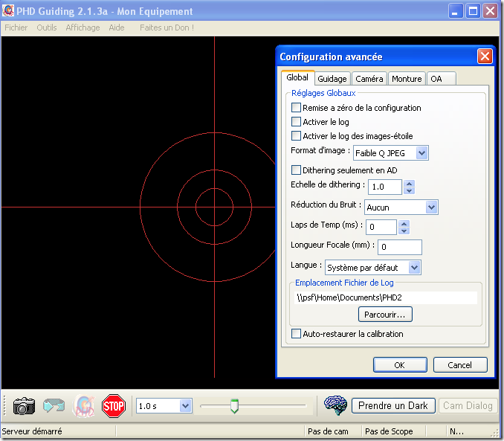Click PHD app icon in title bar
Viewport: 504px width, 441px height.
pos(7,10)
